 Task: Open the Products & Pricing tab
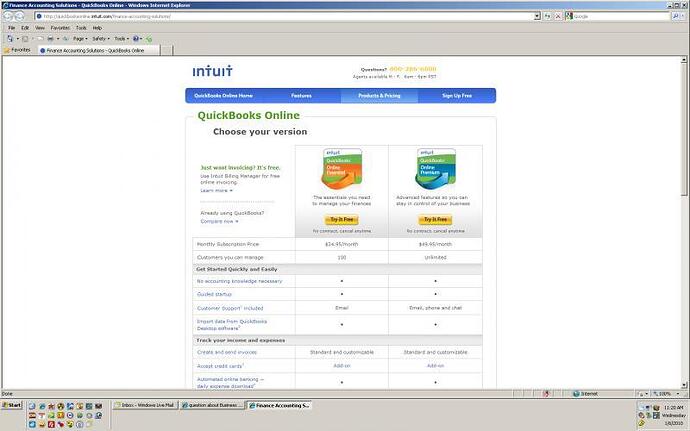[379, 96]
